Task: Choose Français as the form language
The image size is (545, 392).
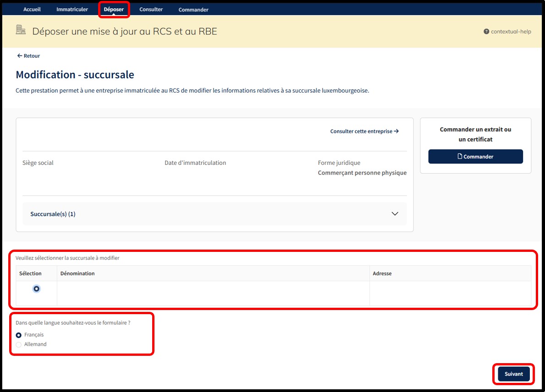Action: [x=19, y=335]
